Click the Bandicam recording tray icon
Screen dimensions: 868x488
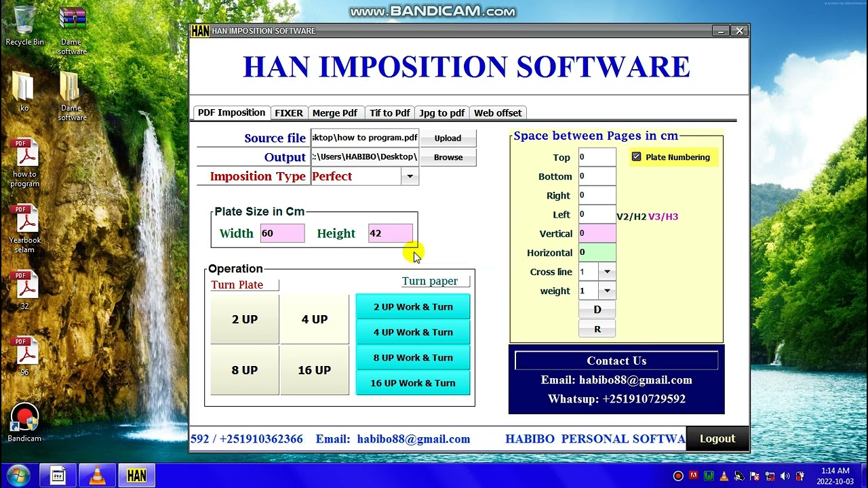678,476
